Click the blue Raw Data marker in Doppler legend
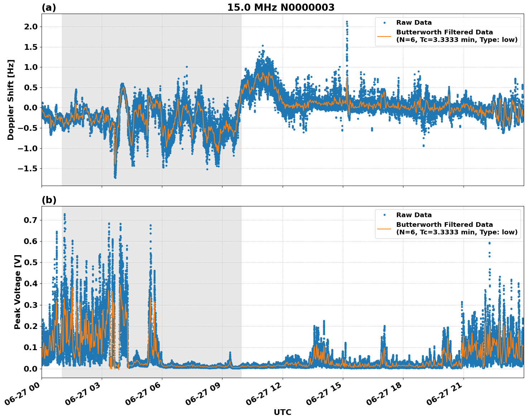Viewport: 527px width, 420px height. [x=384, y=23]
